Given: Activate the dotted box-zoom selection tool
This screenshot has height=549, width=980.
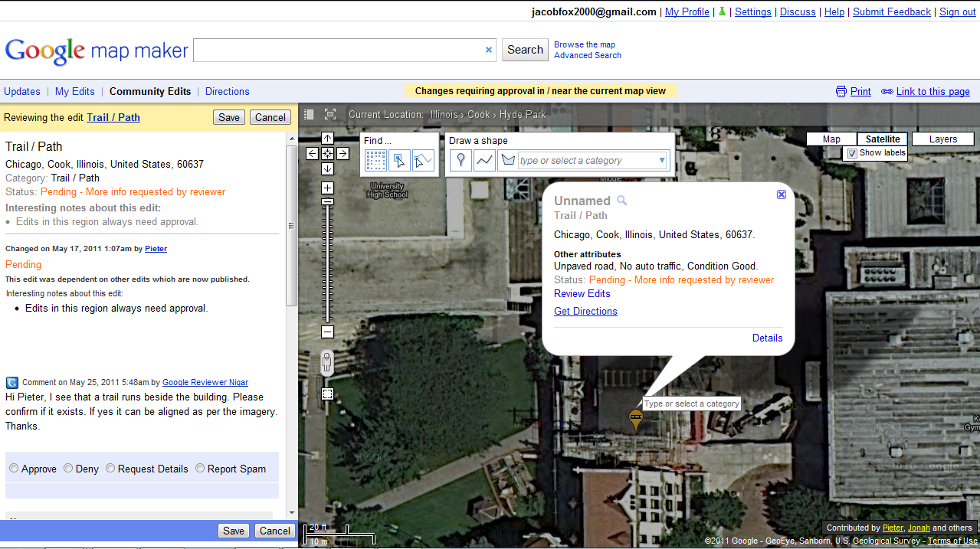Looking at the screenshot, I should [x=327, y=394].
